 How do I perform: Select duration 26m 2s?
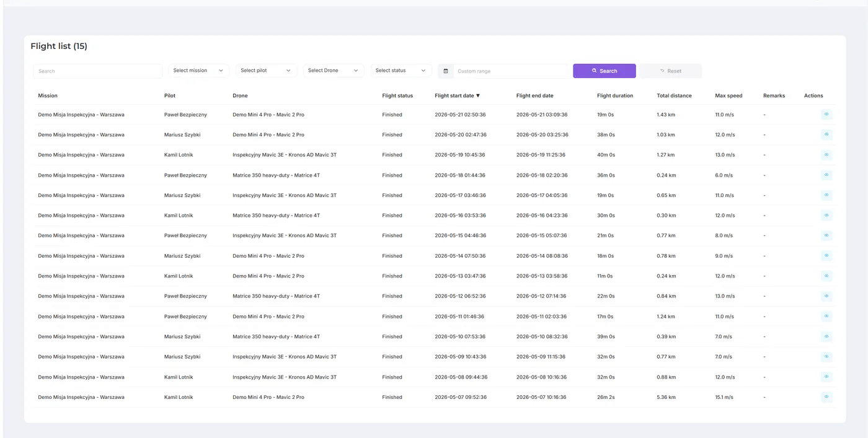pyautogui.click(x=606, y=397)
